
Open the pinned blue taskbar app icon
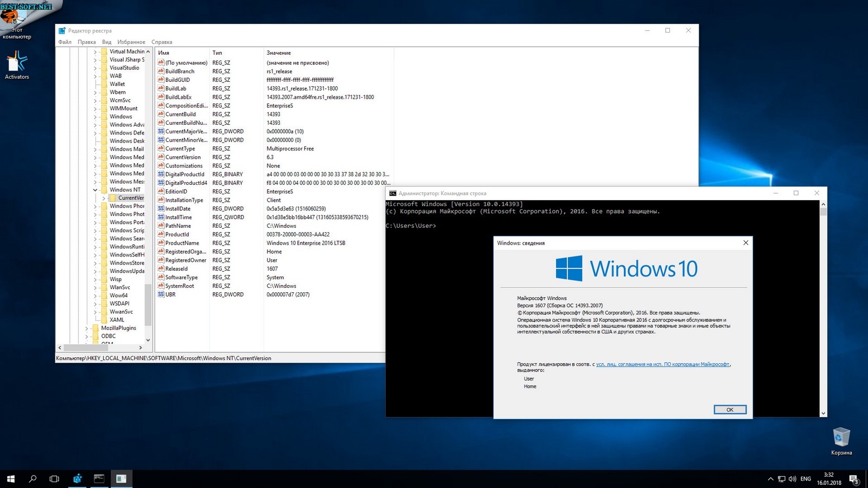[x=77, y=479]
